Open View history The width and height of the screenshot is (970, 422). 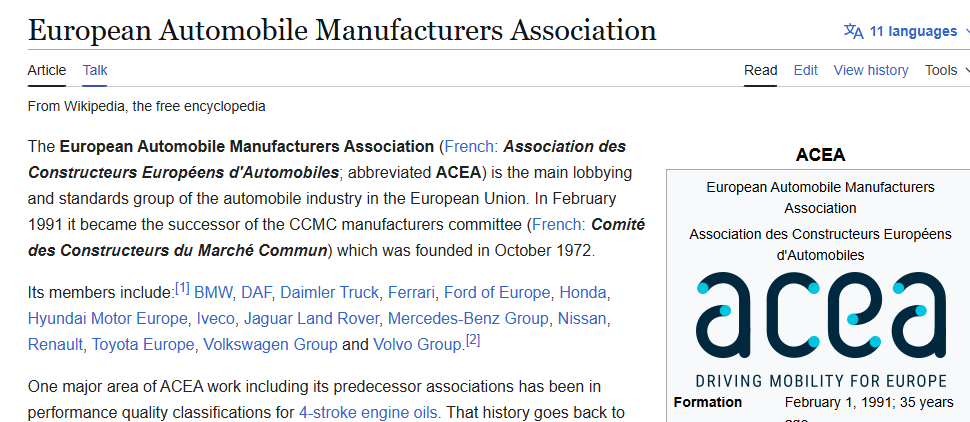(x=870, y=71)
